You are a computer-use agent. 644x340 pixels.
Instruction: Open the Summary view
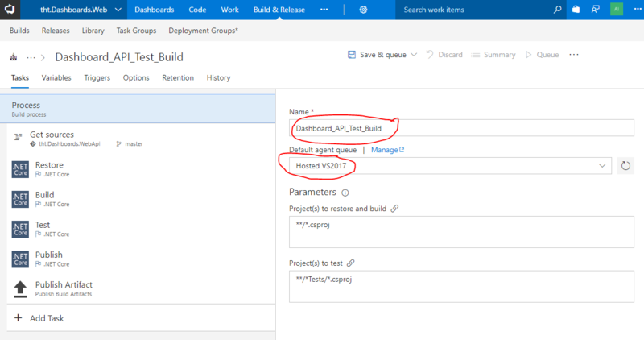493,55
